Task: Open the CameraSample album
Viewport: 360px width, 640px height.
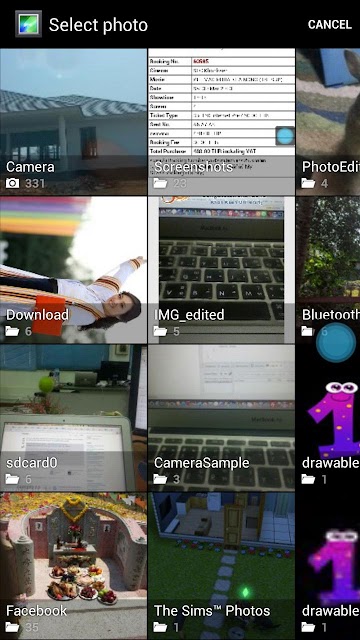Action: coord(221,418)
